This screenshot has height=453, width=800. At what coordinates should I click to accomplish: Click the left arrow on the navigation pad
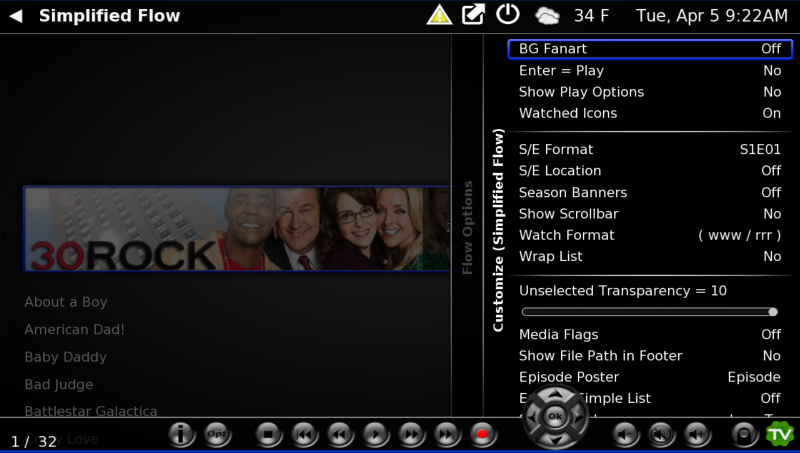pyautogui.click(x=532, y=417)
